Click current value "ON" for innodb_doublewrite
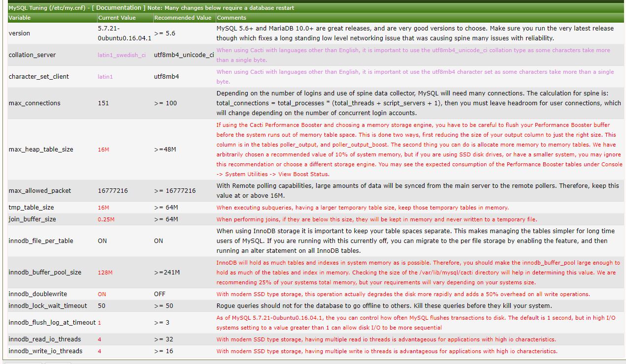This screenshot has height=364, width=626. coord(102,294)
